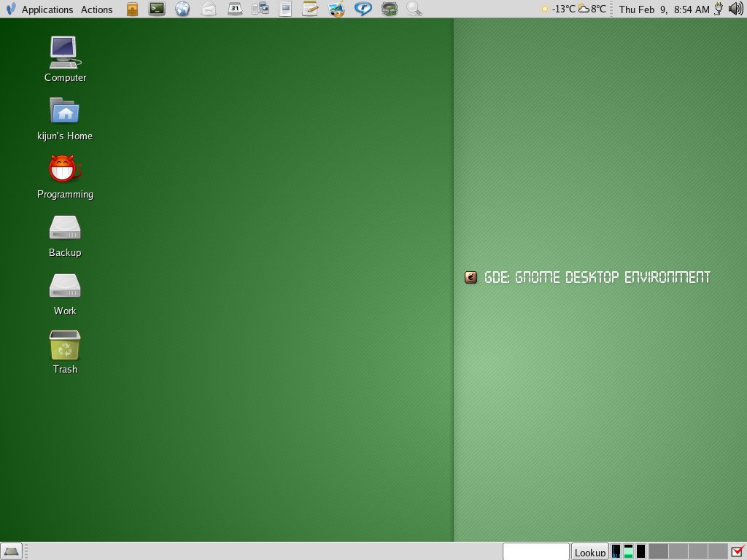Open the Computer desktop icon
This screenshot has height=560, width=747.
[x=65, y=59]
